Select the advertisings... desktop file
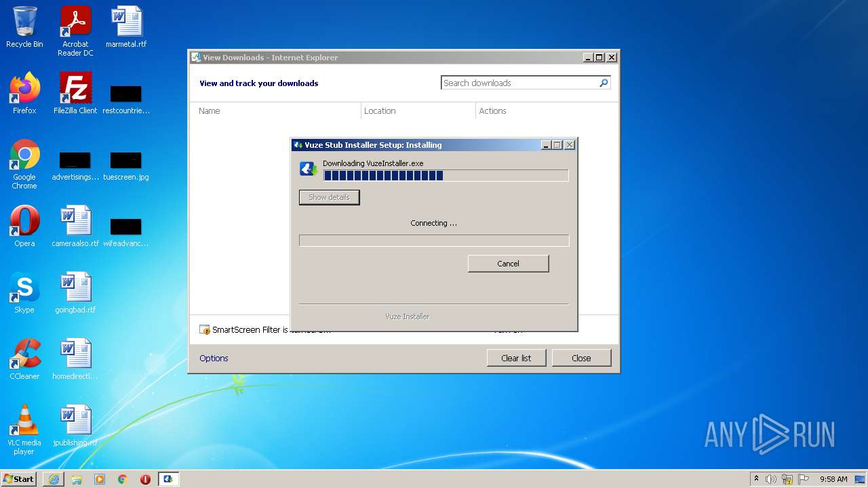The height and width of the screenshot is (488, 868). click(x=75, y=165)
